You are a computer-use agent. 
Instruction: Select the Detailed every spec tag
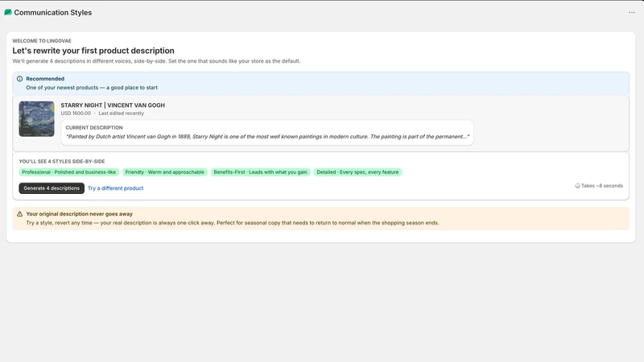coord(357,172)
